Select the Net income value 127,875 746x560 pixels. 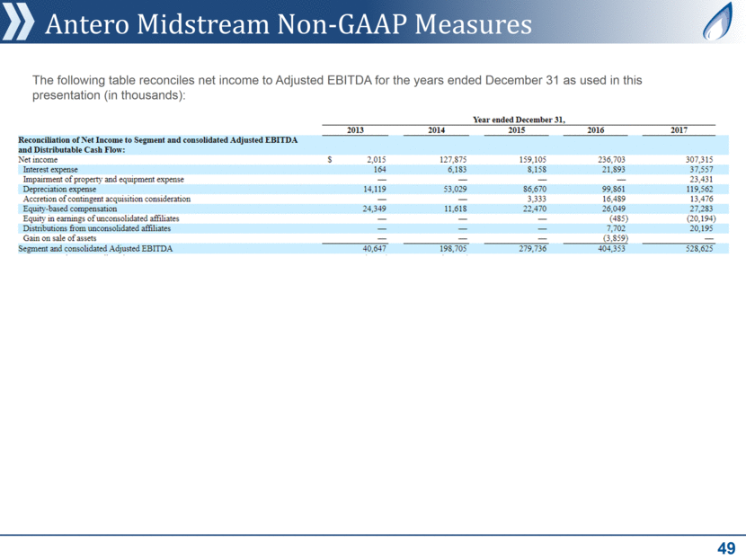pos(453,160)
